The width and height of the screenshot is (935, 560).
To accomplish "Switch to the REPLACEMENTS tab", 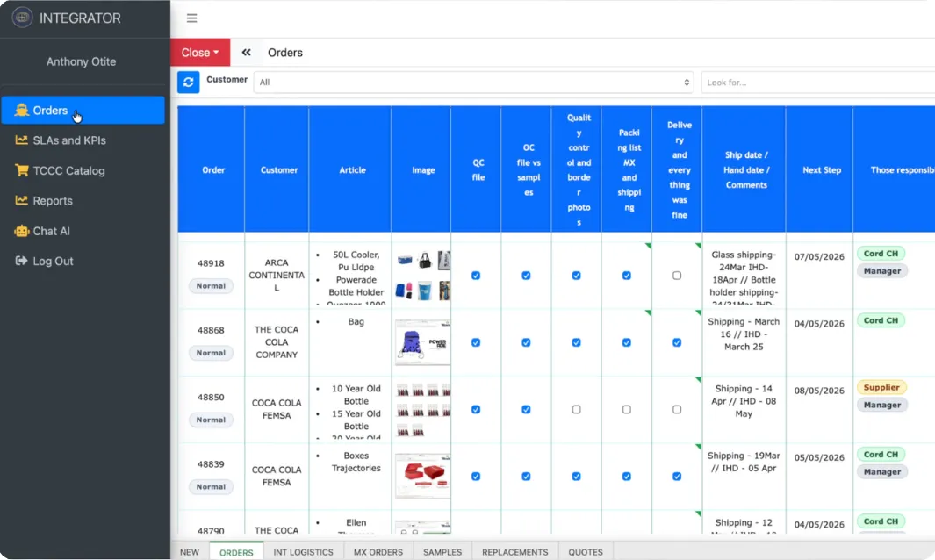I will [x=514, y=552].
